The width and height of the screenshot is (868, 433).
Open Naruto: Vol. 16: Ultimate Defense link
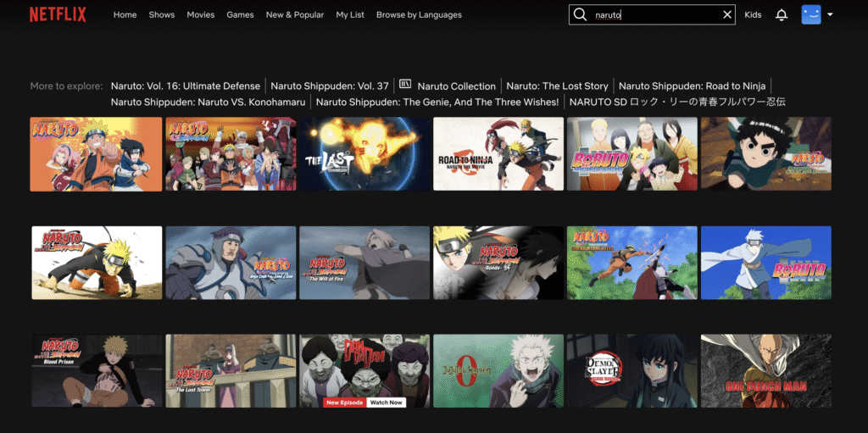(186, 86)
